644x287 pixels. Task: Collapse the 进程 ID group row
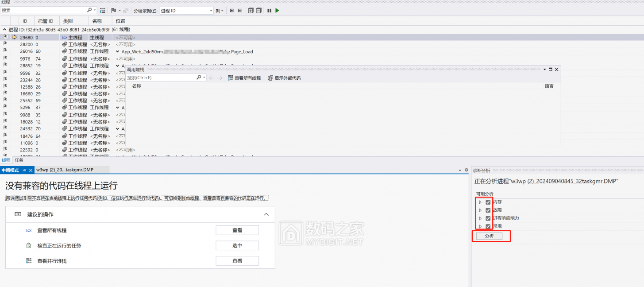pyautogui.click(x=4, y=29)
